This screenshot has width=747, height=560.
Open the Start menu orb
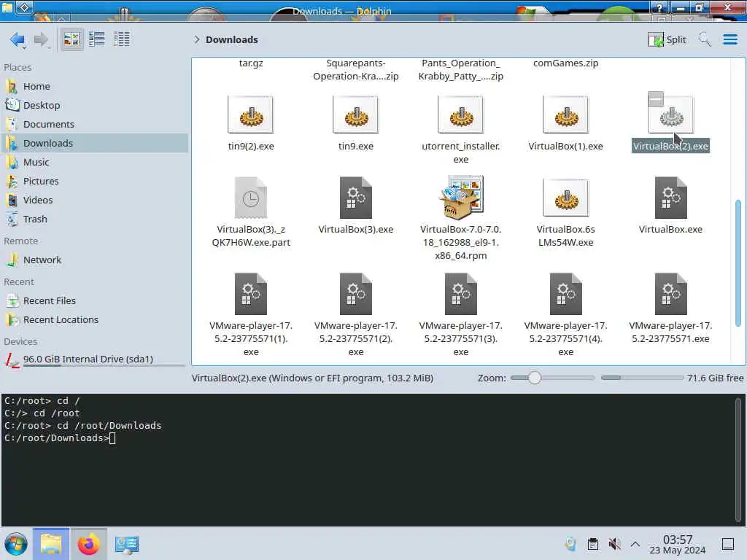point(16,544)
